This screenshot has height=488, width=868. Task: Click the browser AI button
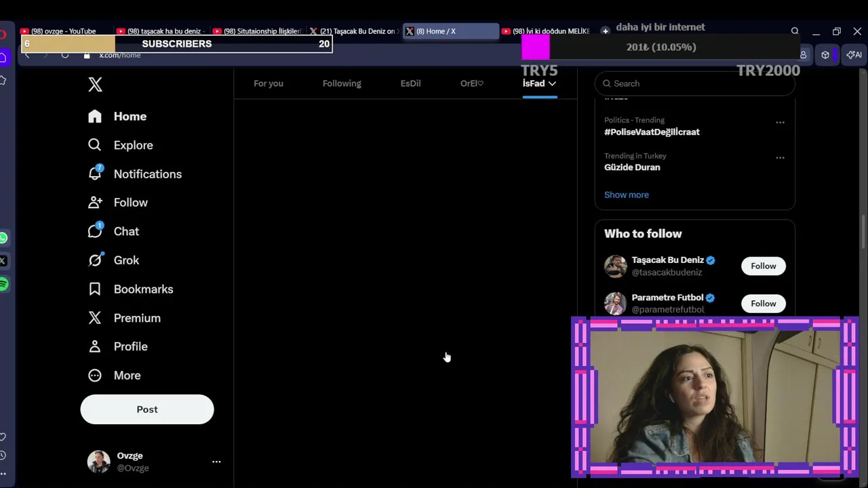pos(854,55)
